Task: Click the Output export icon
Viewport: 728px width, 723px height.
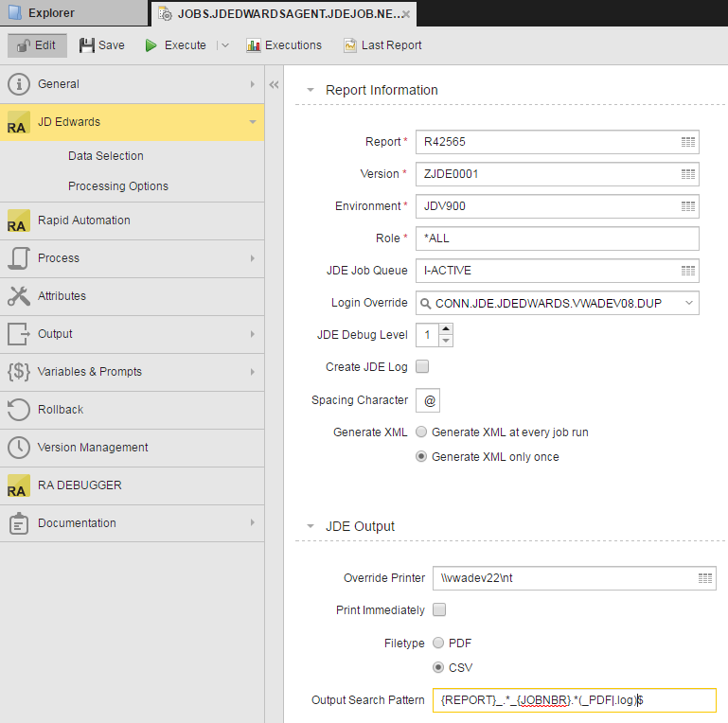Action: pyautogui.click(x=19, y=334)
